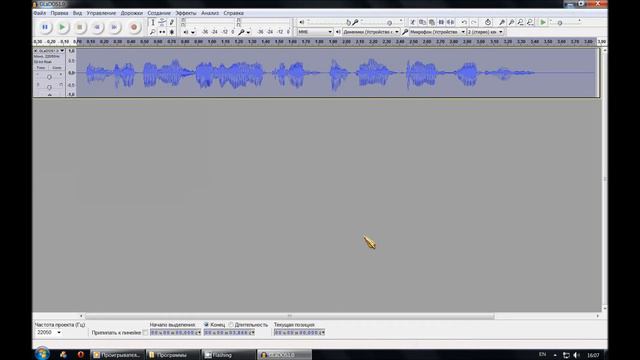Open the Микрофон input device dropdown
Viewport: 640px width, 360px height.
click(x=438, y=32)
